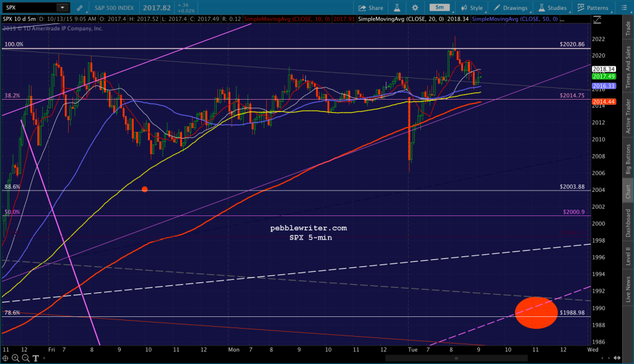
Task: Toggle the Times And Sales side panel
Action: [x=628, y=67]
